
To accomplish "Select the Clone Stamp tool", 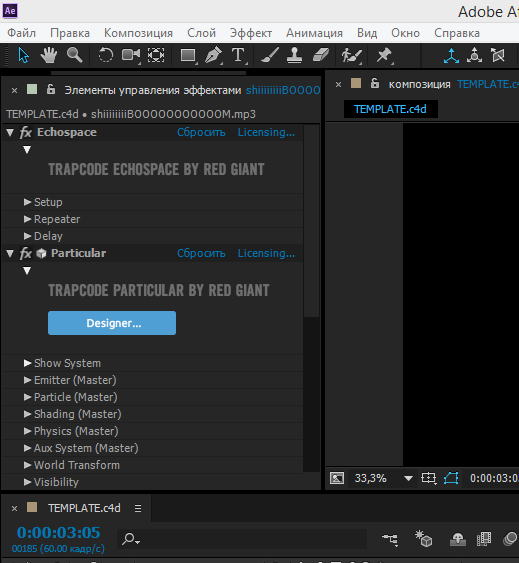I will tap(294, 55).
